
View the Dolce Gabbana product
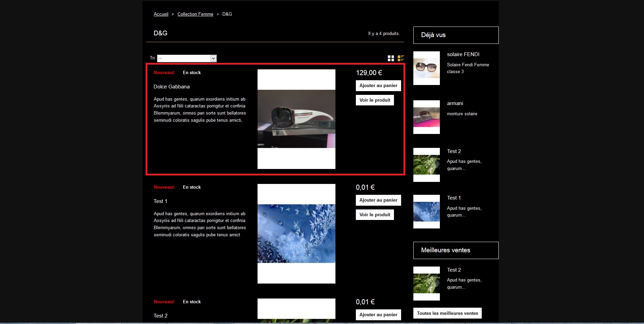[375, 100]
